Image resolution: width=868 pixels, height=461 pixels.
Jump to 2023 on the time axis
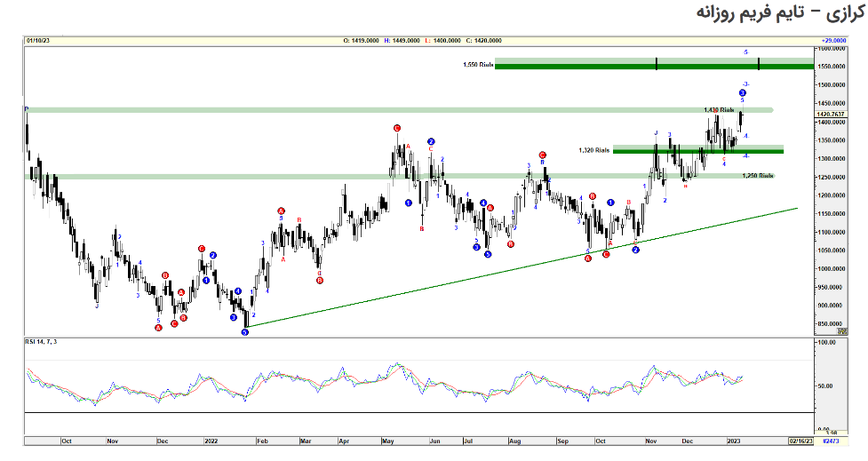click(734, 440)
